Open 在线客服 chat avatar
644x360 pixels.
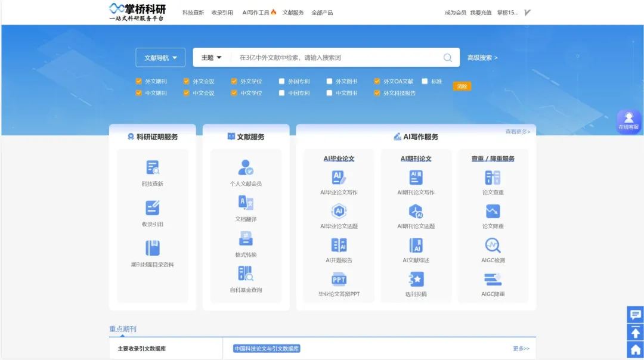[x=628, y=121]
